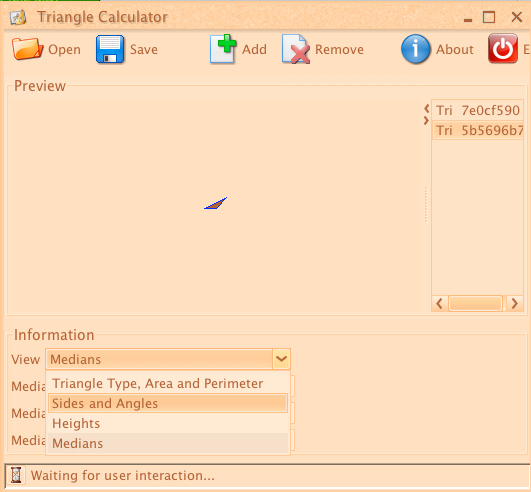
Task: Select Medians in the dropdown list
Action: click(x=168, y=443)
